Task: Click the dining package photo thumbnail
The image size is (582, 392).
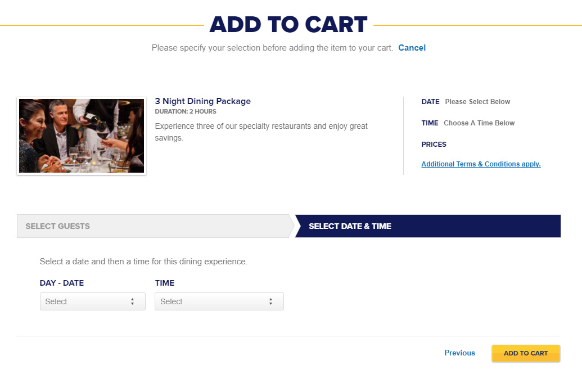Action: coord(82,136)
